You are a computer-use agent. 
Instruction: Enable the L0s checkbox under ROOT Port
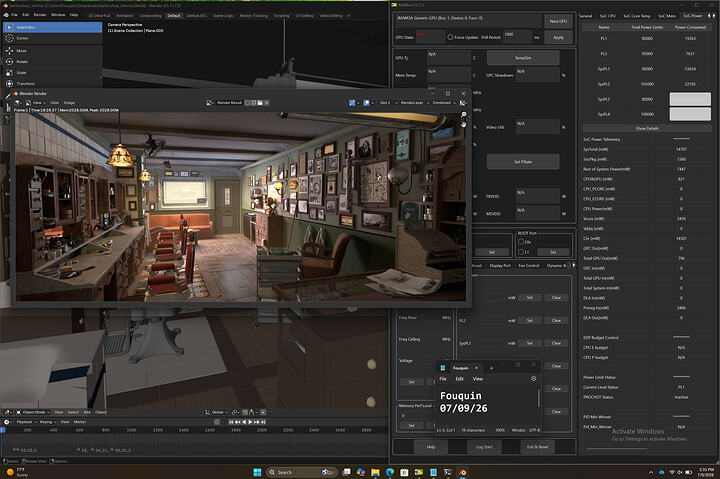[x=521, y=242]
